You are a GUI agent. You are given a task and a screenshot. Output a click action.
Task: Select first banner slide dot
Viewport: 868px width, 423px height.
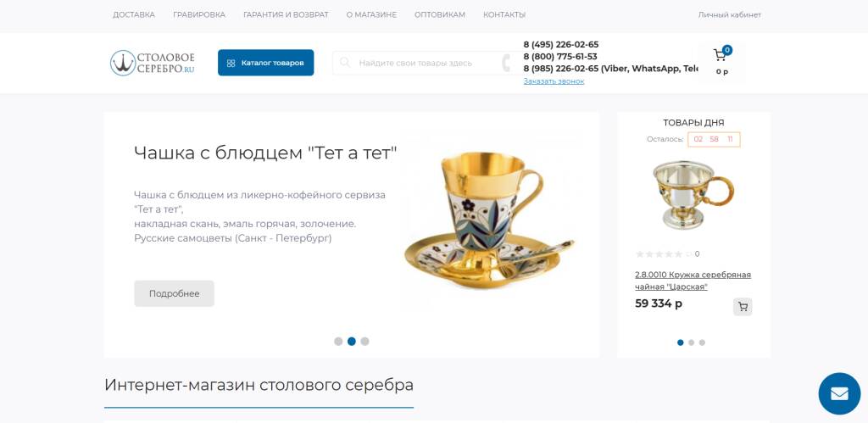click(x=338, y=341)
